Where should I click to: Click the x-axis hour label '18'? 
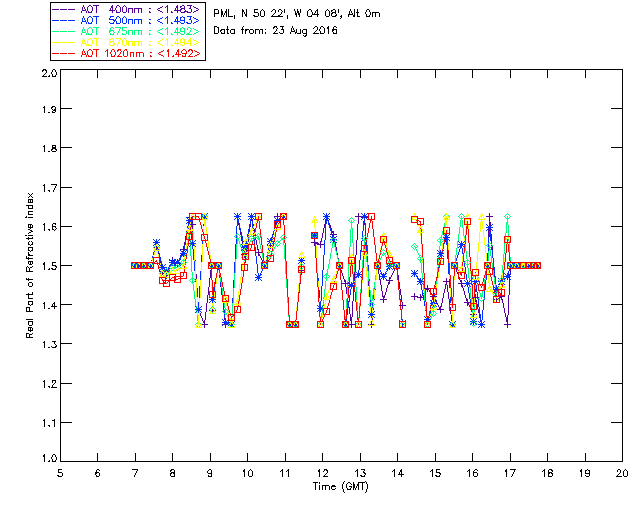pyautogui.click(x=547, y=473)
